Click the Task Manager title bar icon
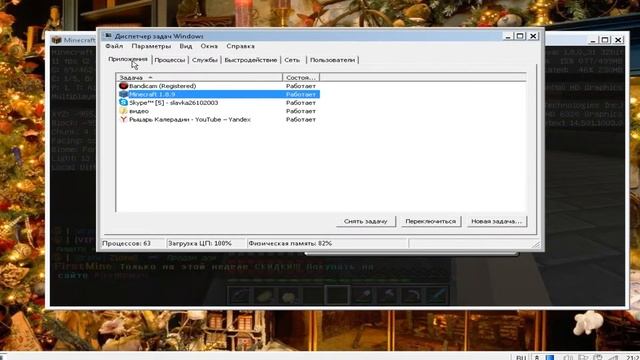Screen dimensions: 640x360 (x=108, y=36)
